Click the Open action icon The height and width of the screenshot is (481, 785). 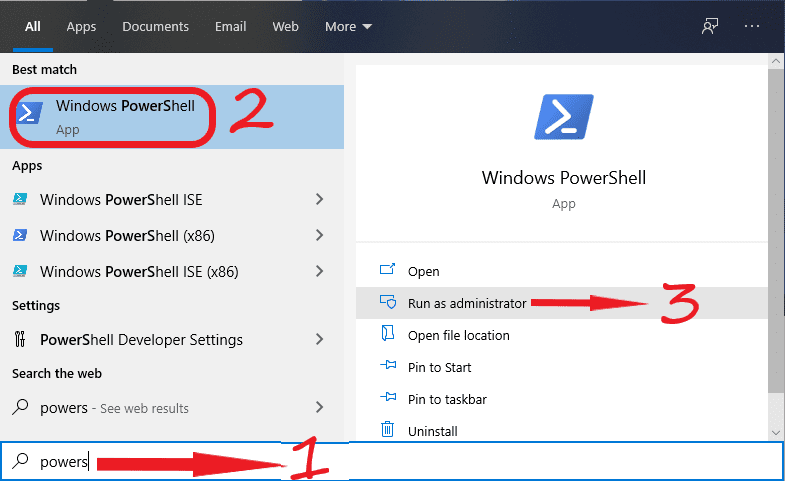click(387, 270)
